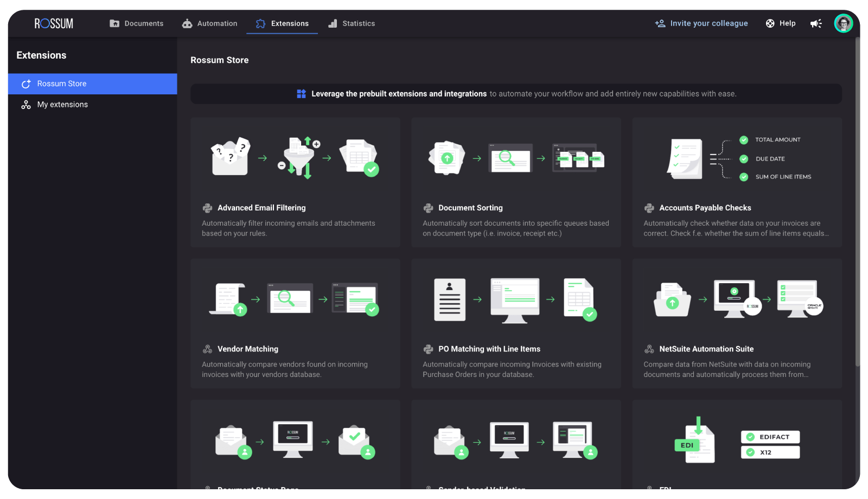Open the Document Sorting extension card
The image size is (868, 499).
516,183
